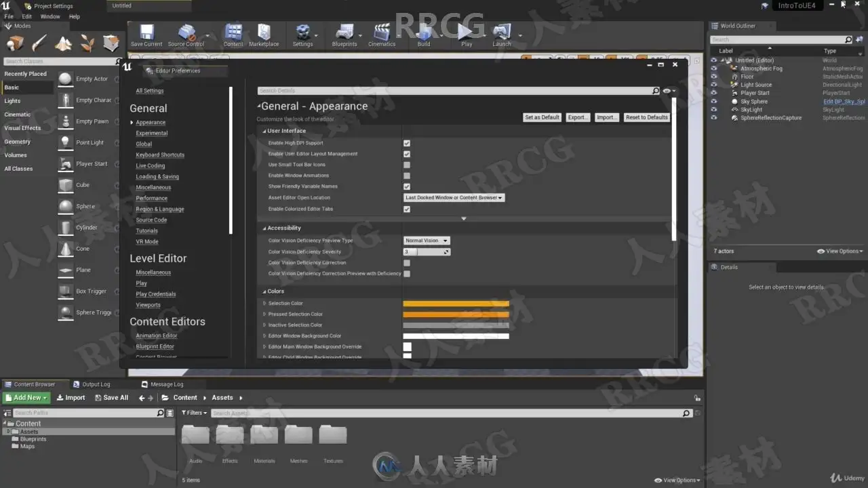Open the Help menu

pos(75,16)
